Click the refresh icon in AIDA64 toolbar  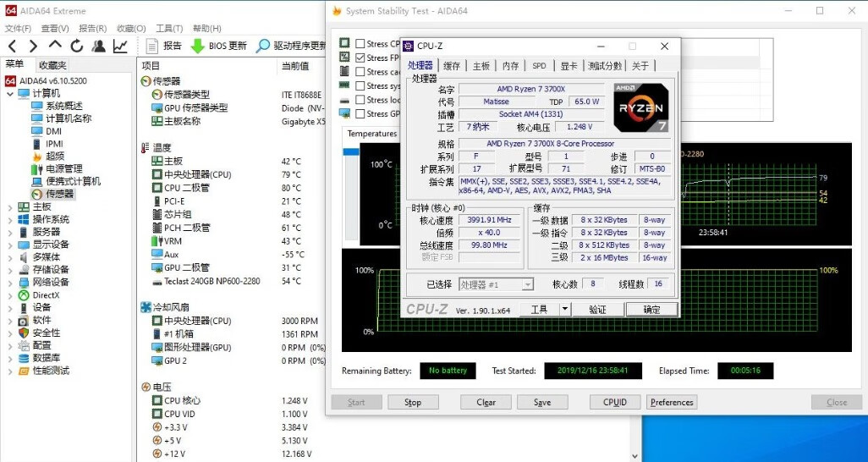click(x=76, y=46)
